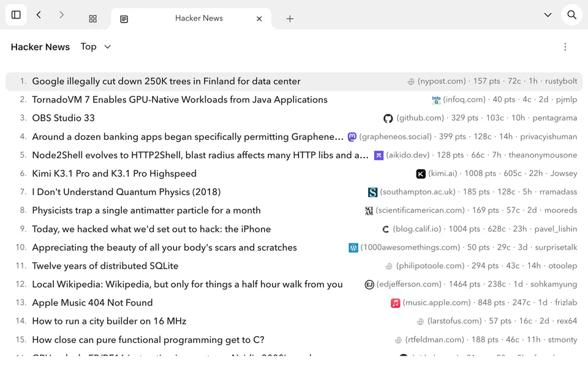Click the (kimi.ai) domain text
Image resolution: width=588 pixels, height=368 pixels.
pyautogui.click(x=443, y=174)
